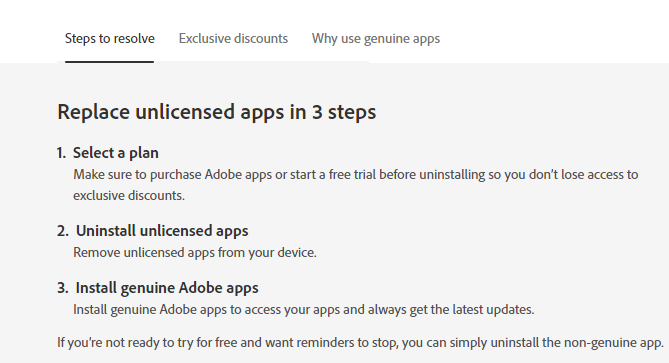The image size is (669, 363).
Task: Click the Uninstall unlicensed apps step title
Action: point(162,231)
